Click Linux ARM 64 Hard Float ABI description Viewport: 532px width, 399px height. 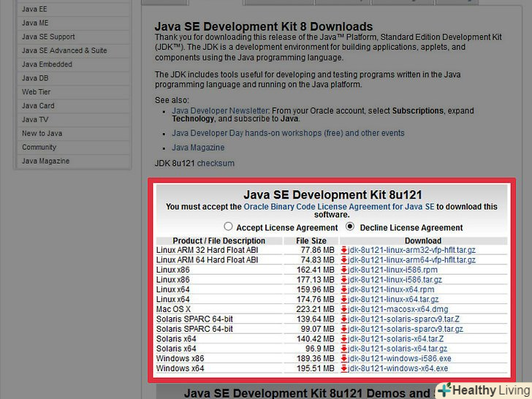click(207, 260)
